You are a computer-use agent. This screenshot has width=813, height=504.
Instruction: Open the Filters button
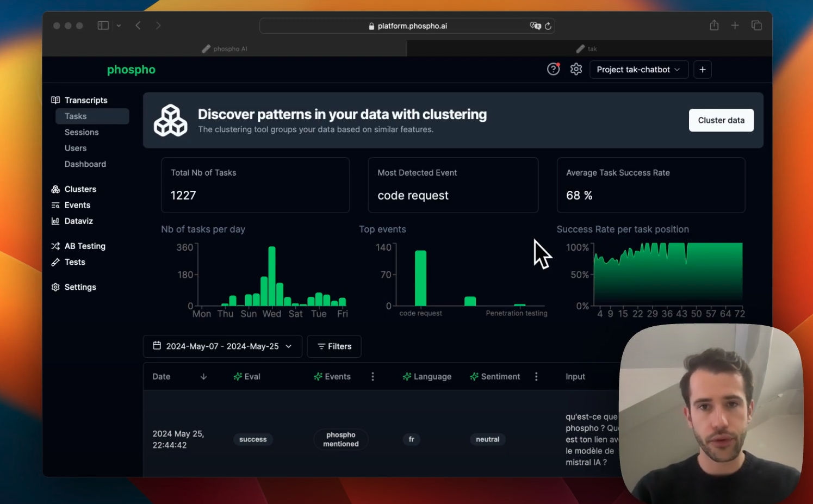tap(334, 346)
